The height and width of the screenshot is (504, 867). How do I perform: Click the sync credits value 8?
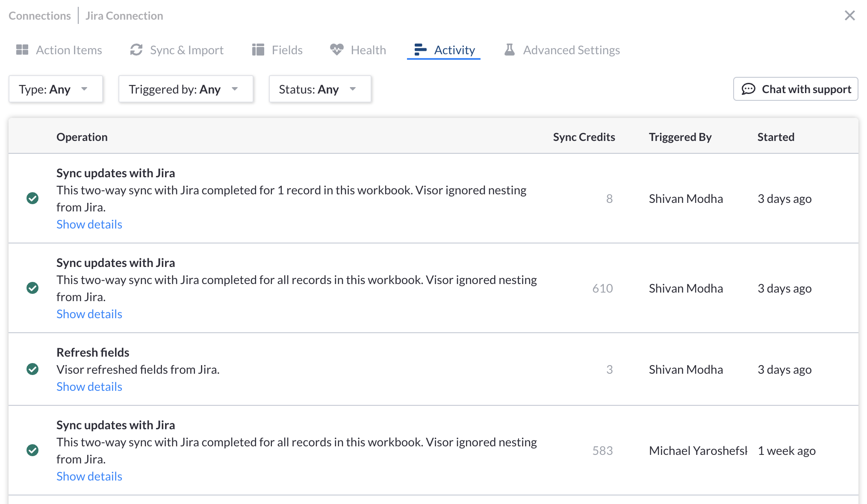(x=610, y=199)
